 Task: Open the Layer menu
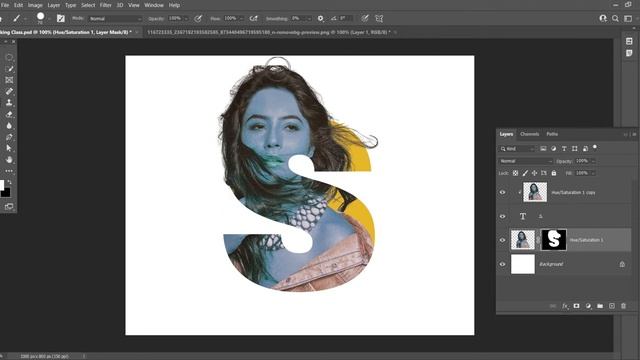[54, 5]
